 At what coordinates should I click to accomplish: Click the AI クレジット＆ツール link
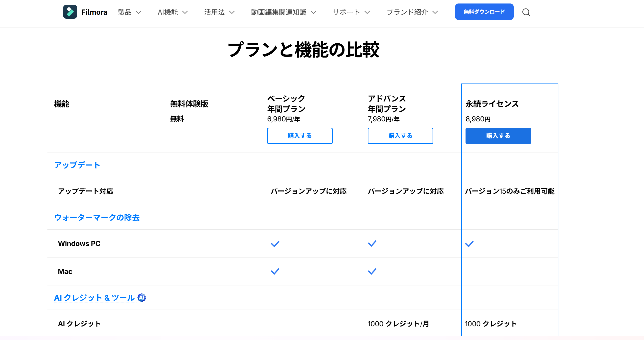95,298
